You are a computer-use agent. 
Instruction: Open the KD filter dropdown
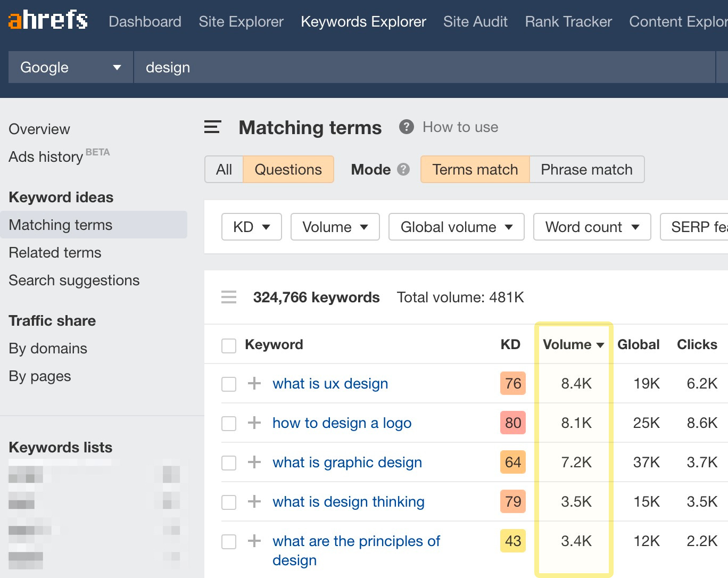[251, 227]
